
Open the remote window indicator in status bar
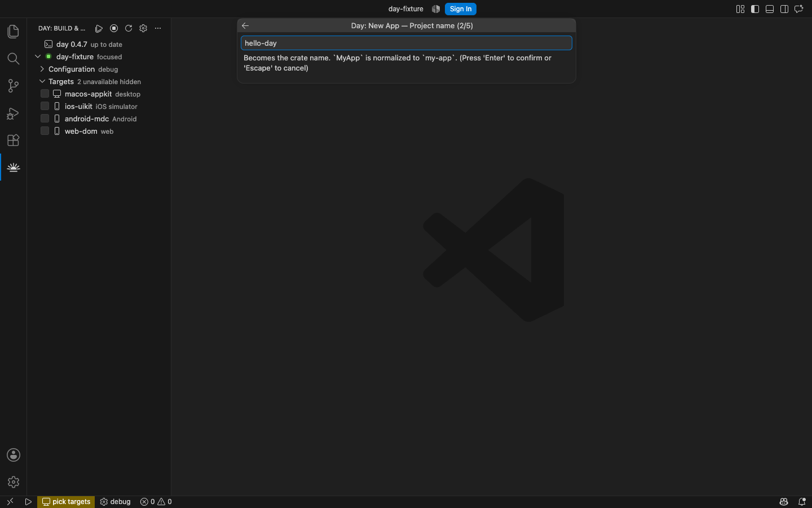(x=10, y=502)
